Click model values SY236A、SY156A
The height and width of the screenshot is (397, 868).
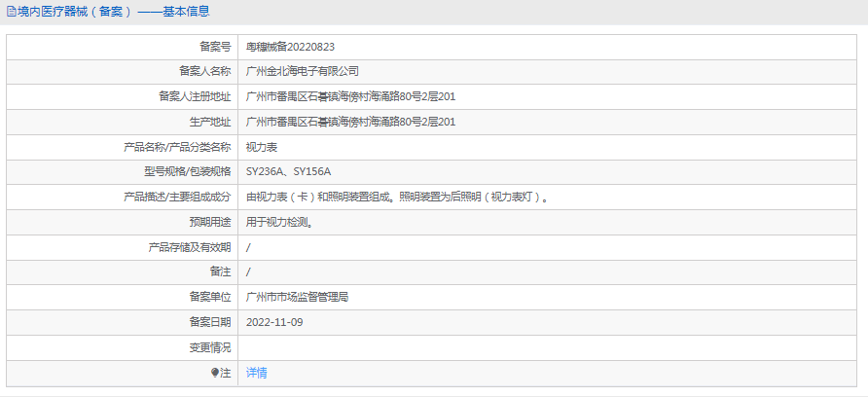tap(288, 171)
